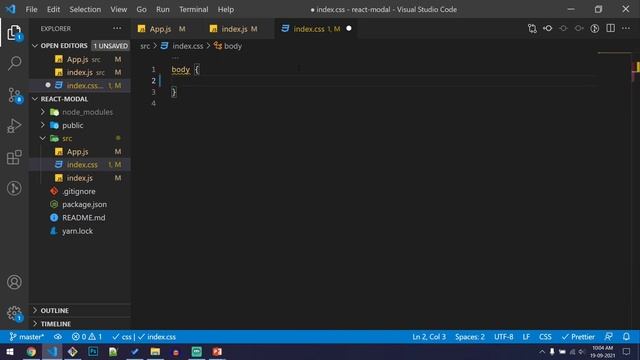Open yarn.lock file
Image resolution: width=640 pixels, height=360 pixels.
(x=80, y=231)
